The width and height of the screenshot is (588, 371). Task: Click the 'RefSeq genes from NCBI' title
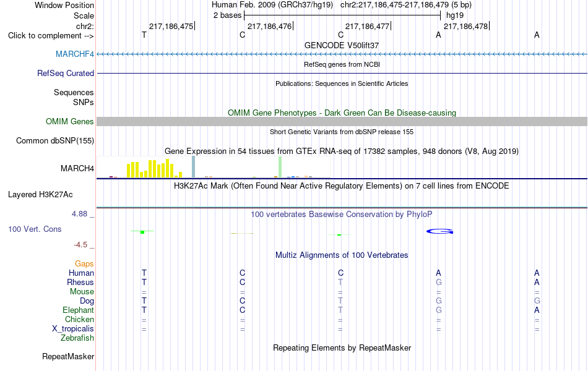coord(342,64)
